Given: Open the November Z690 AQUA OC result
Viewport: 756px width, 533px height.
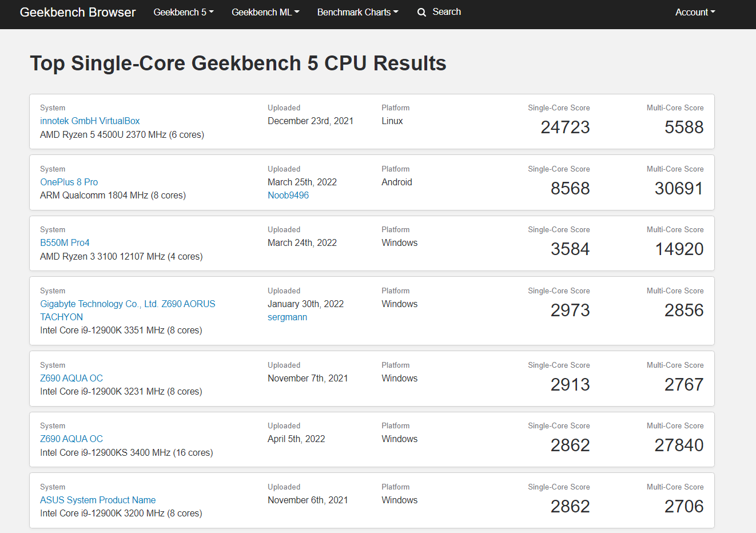Looking at the screenshot, I should click(71, 378).
